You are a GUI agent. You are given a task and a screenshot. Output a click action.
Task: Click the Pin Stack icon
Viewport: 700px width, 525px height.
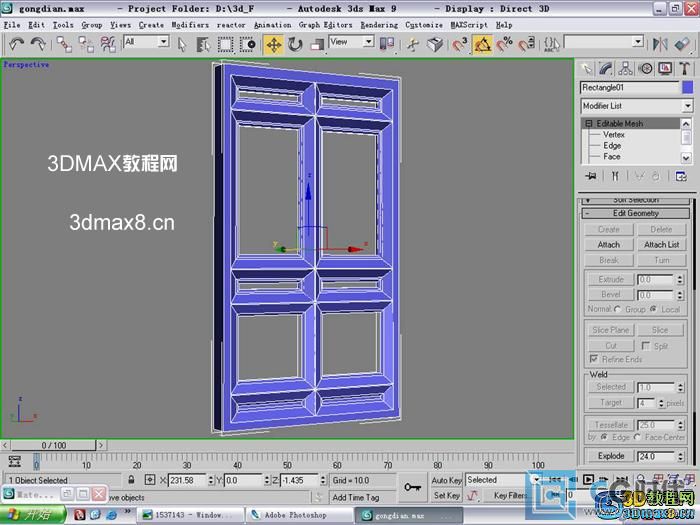click(x=591, y=176)
